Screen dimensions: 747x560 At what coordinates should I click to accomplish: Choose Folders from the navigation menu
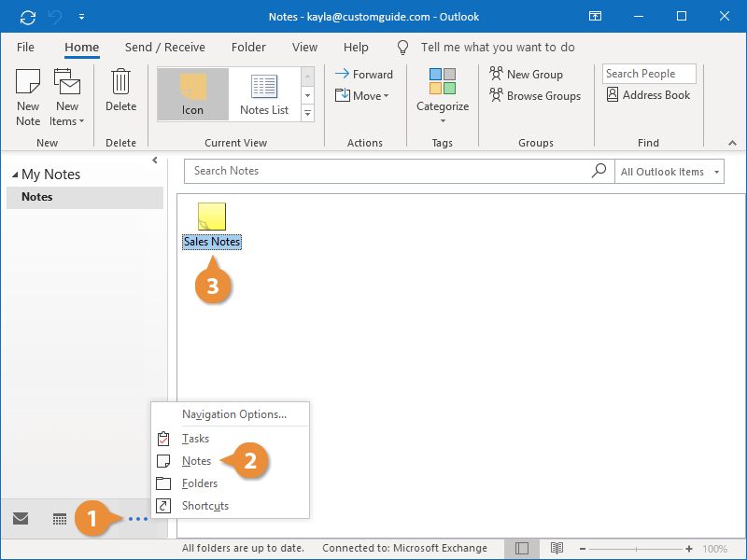pos(230,483)
